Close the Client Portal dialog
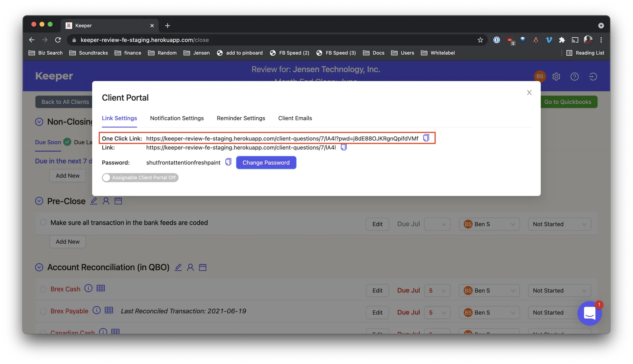 (x=529, y=92)
